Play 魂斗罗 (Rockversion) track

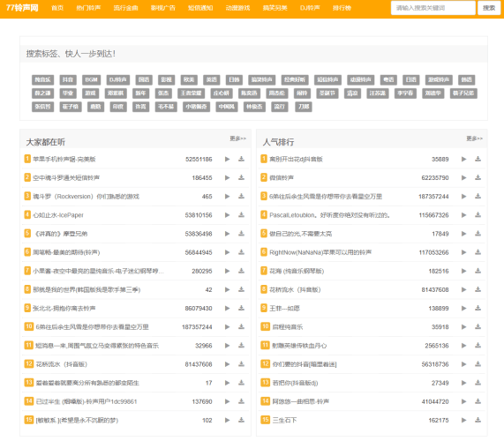pos(227,197)
